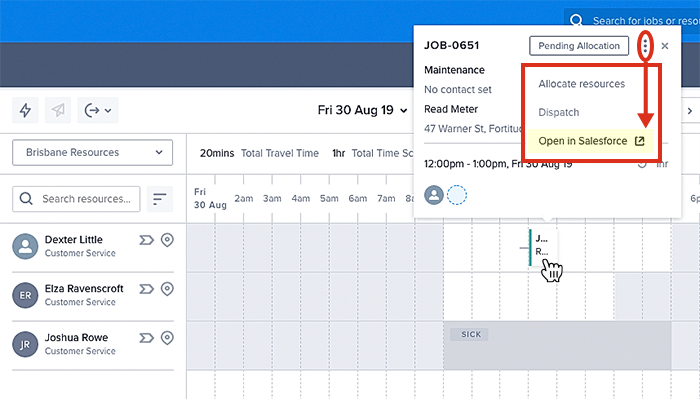The width and height of the screenshot is (700, 399).
Task: Click the Pending Allocation status button
Action: point(579,46)
